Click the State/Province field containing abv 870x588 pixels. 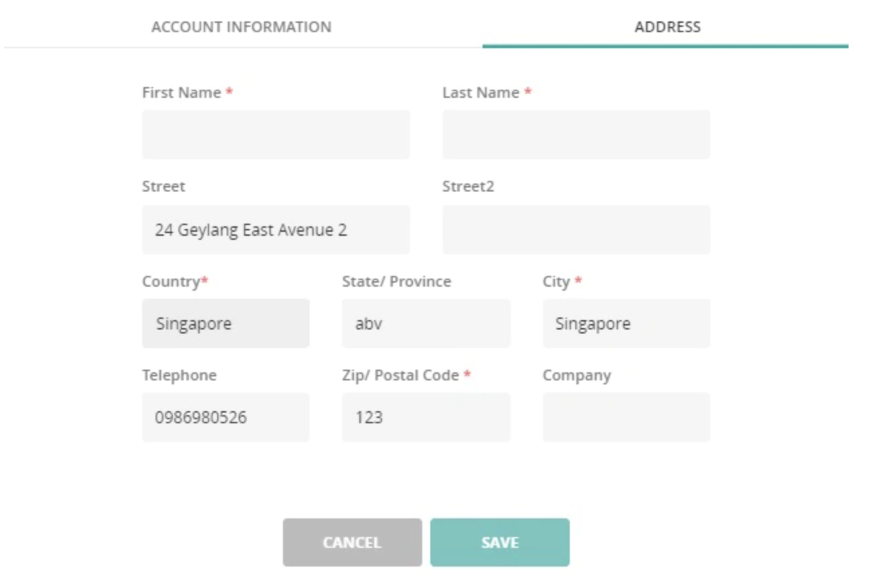(425, 323)
